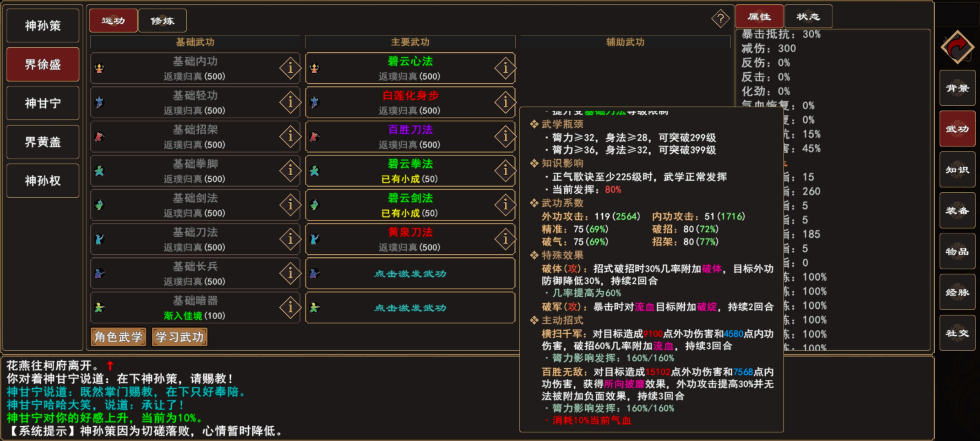Click the 基础轻功 figure icon

point(99,102)
